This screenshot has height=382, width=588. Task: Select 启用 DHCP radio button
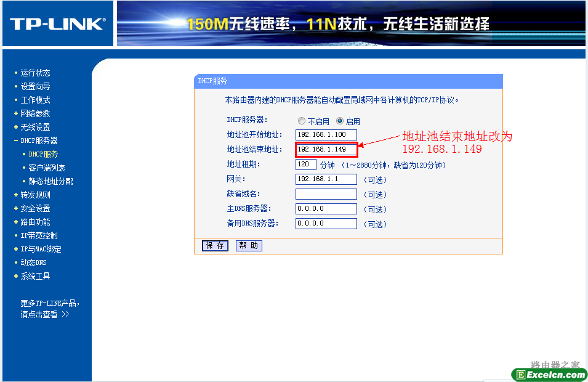pos(340,121)
